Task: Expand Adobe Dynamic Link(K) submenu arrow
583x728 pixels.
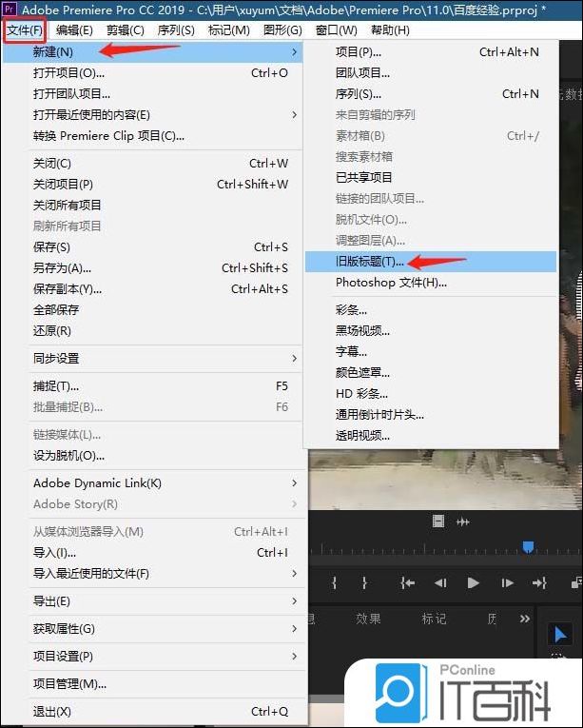Action: (294, 482)
